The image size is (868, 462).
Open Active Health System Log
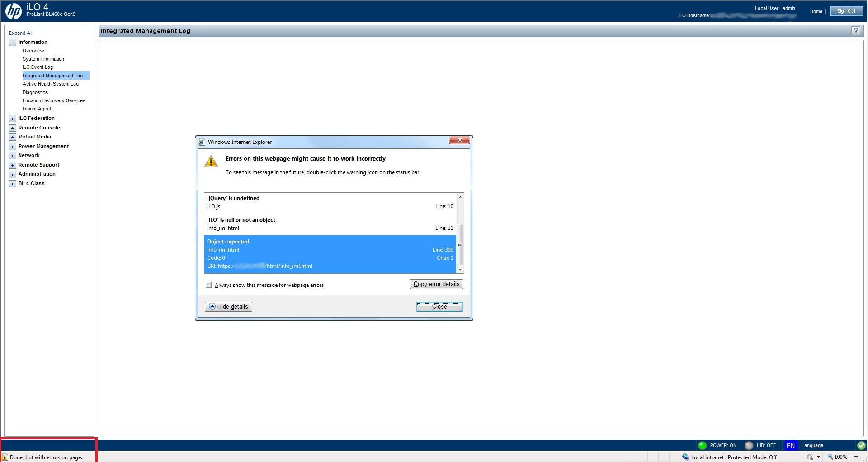tap(51, 84)
